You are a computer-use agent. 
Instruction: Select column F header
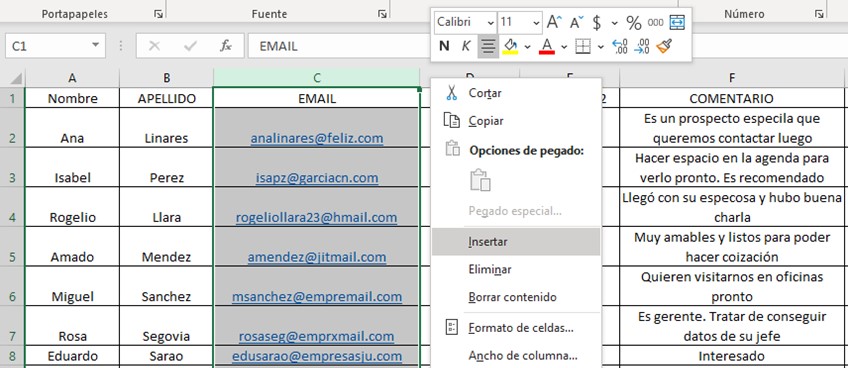click(732, 78)
